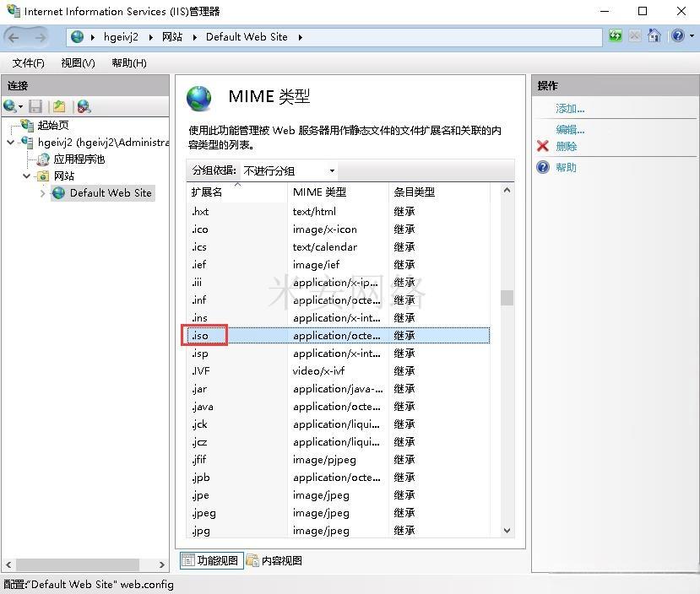Switch to the 内容视图 tab

pyautogui.click(x=274, y=560)
